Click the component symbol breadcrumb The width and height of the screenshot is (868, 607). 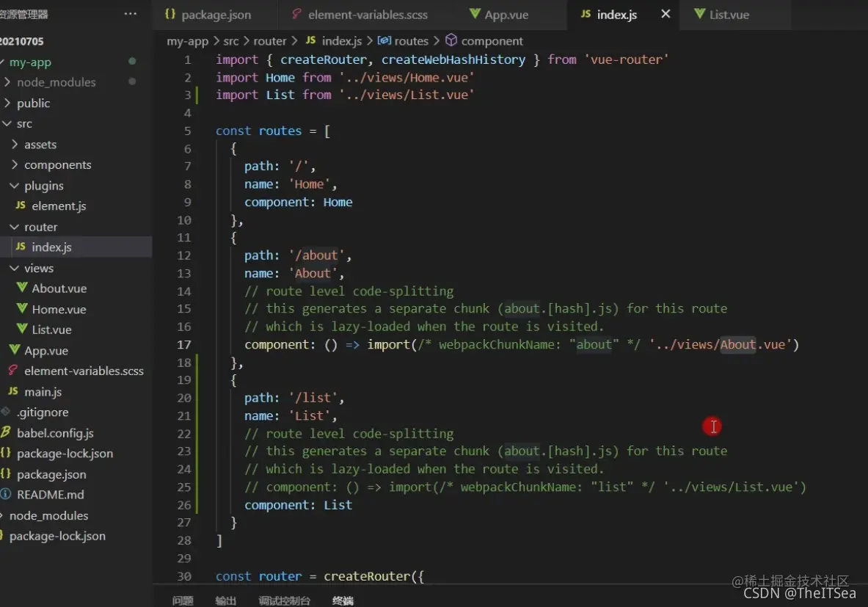pos(492,41)
